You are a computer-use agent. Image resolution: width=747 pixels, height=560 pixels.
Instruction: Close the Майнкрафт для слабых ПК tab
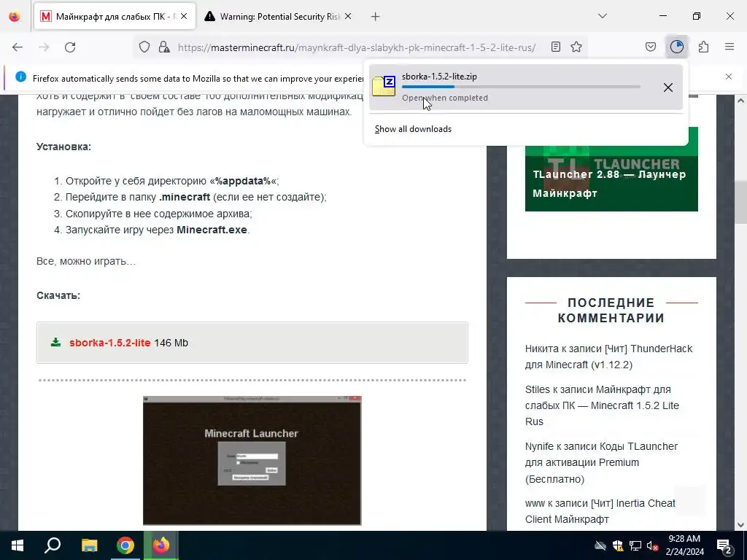click(184, 16)
